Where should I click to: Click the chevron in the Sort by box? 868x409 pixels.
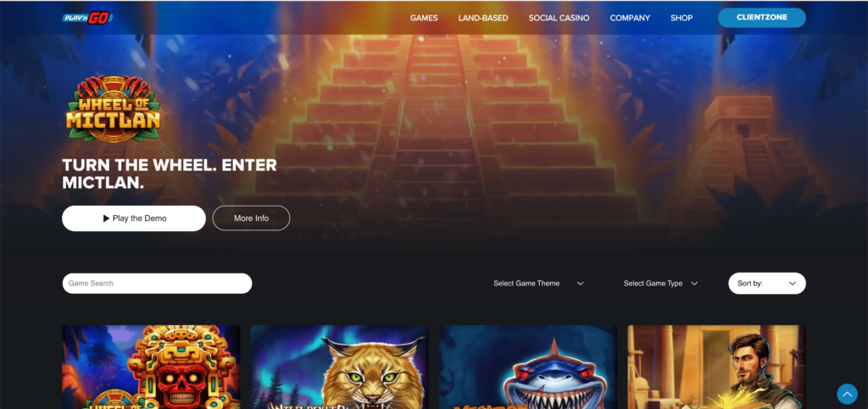(x=793, y=284)
